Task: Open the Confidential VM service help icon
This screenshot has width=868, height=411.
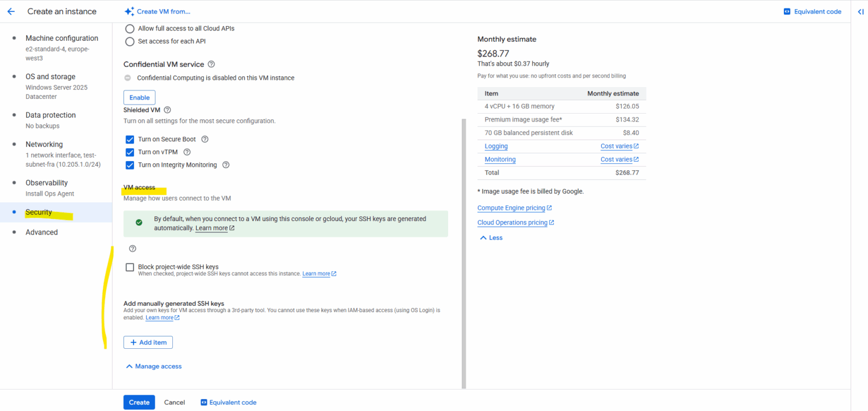Action: [211, 64]
